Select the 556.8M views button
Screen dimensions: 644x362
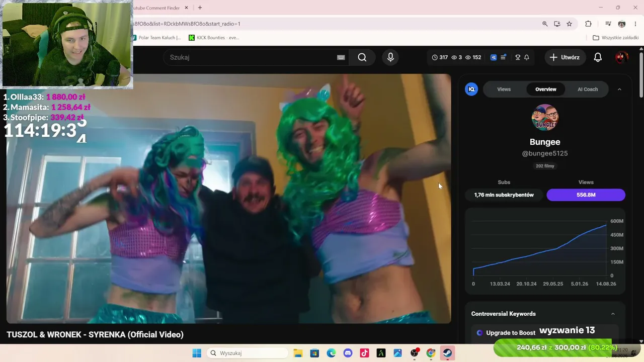click(x=586, y=195)
